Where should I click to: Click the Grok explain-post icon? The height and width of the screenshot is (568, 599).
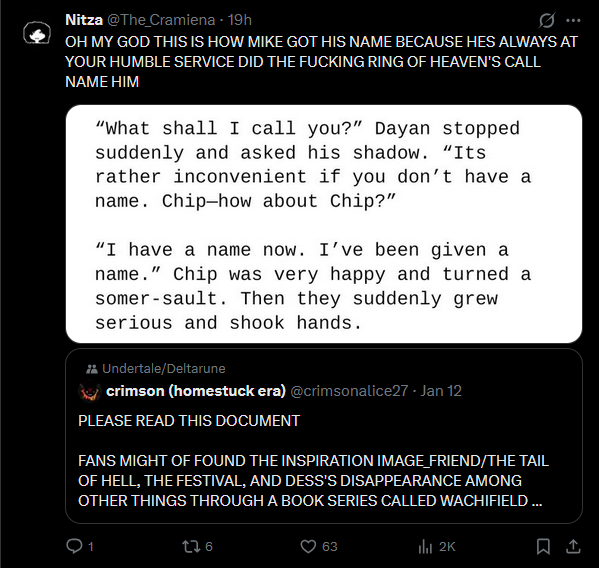547,20
